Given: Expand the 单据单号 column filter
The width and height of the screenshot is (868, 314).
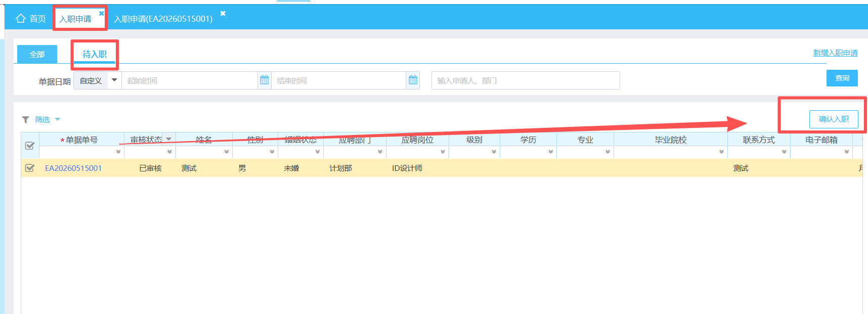Looking at the screenshot, I should [x=118, y=152].
